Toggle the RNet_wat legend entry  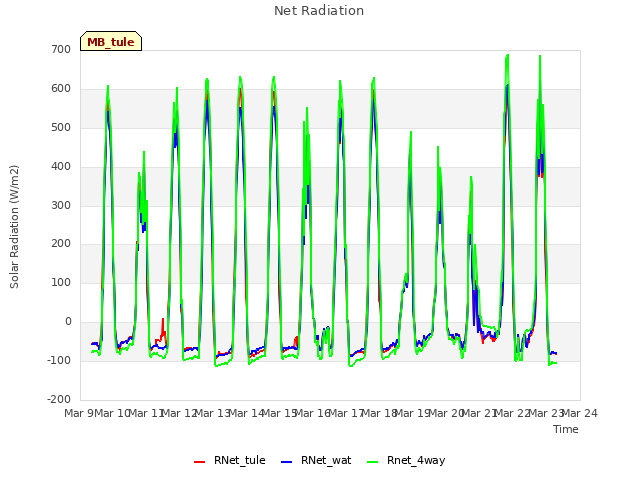click(x=316, y=460)
